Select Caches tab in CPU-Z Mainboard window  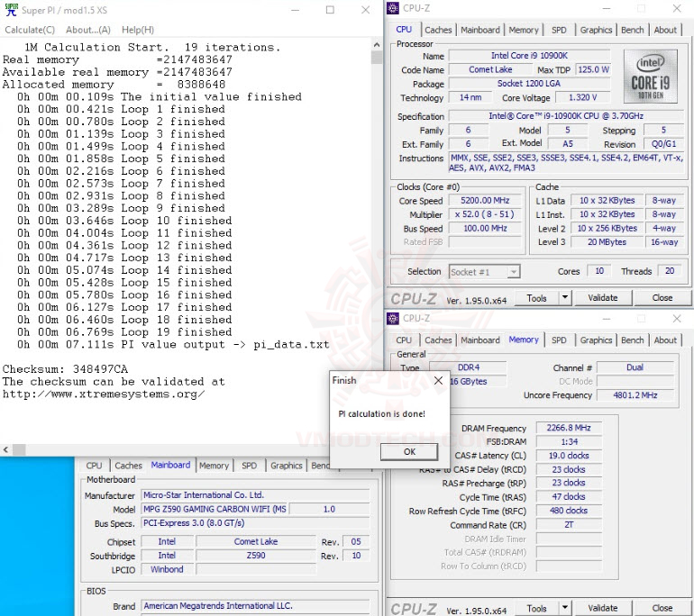128,466
